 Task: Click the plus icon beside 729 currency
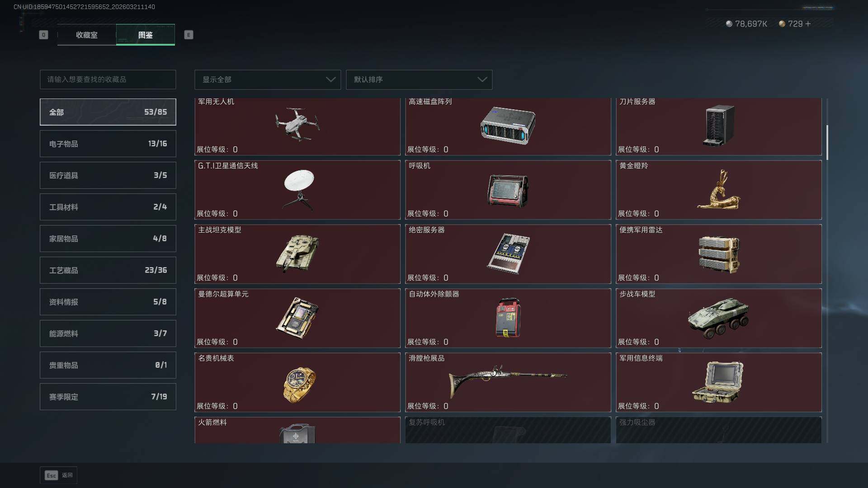pos(808,23)
